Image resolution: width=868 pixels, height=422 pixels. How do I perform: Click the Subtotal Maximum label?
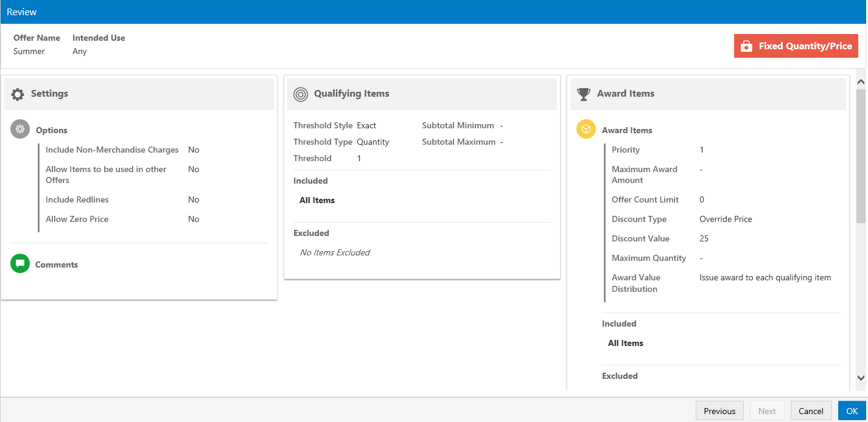pos(459,142)
